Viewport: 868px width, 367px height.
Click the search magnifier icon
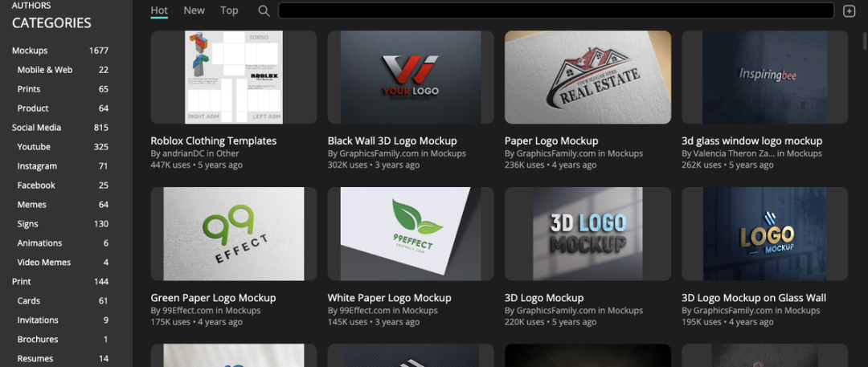point(264,10)
